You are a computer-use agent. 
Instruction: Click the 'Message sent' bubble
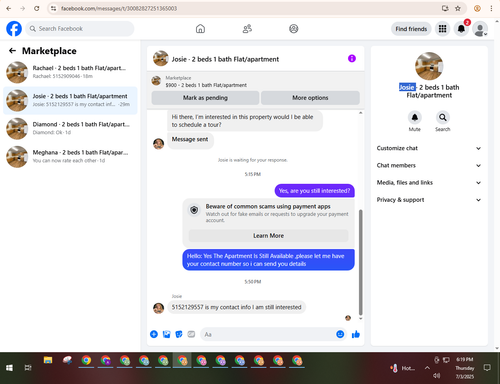point(190,140)
